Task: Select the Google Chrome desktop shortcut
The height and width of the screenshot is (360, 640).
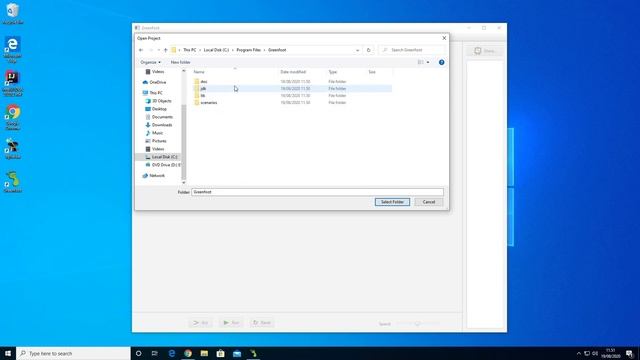Action: 13,118
